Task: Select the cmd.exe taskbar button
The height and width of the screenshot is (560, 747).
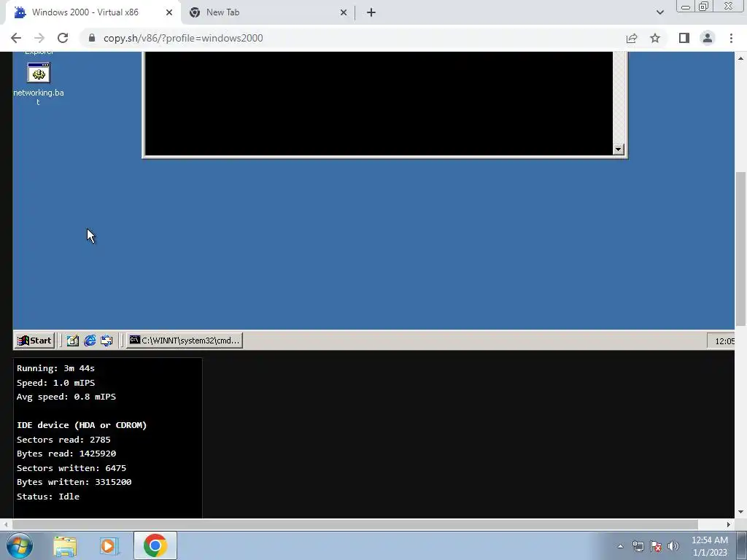Action: coord(185,341)
